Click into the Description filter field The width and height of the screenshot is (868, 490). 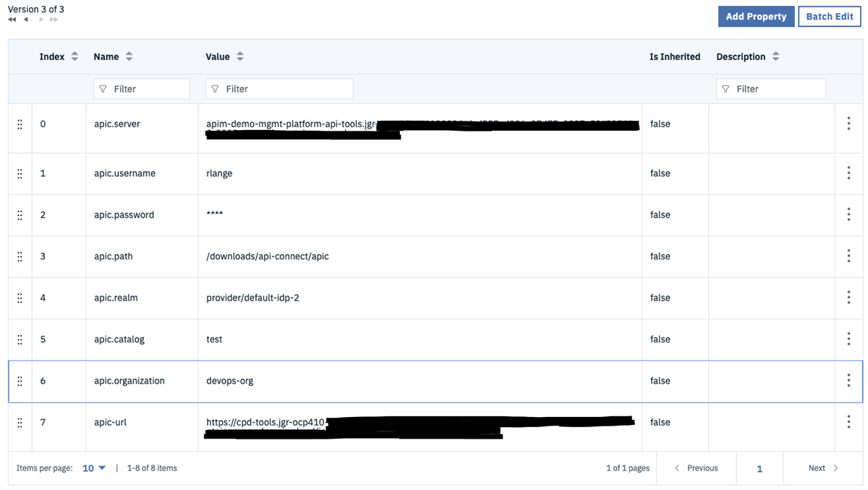771,88
